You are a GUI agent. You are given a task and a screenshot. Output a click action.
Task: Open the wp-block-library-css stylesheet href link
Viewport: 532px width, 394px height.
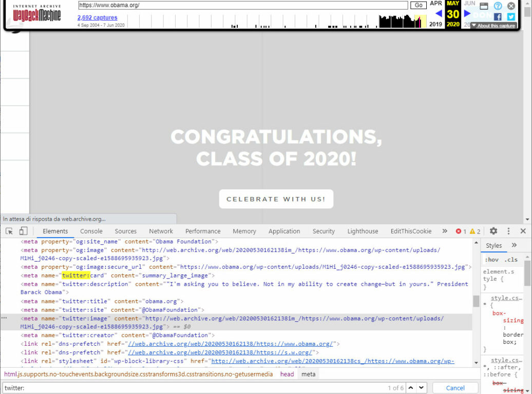(x=333, y=361)
